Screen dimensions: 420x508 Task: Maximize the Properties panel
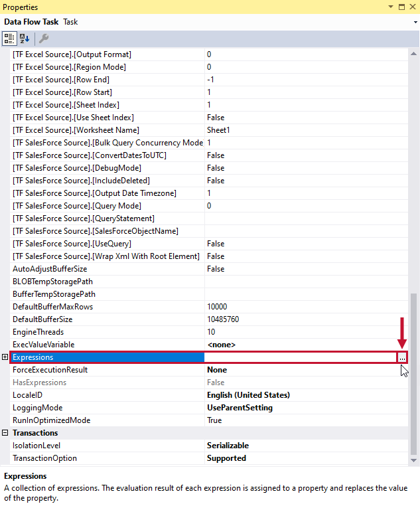(x=401, y=7)
